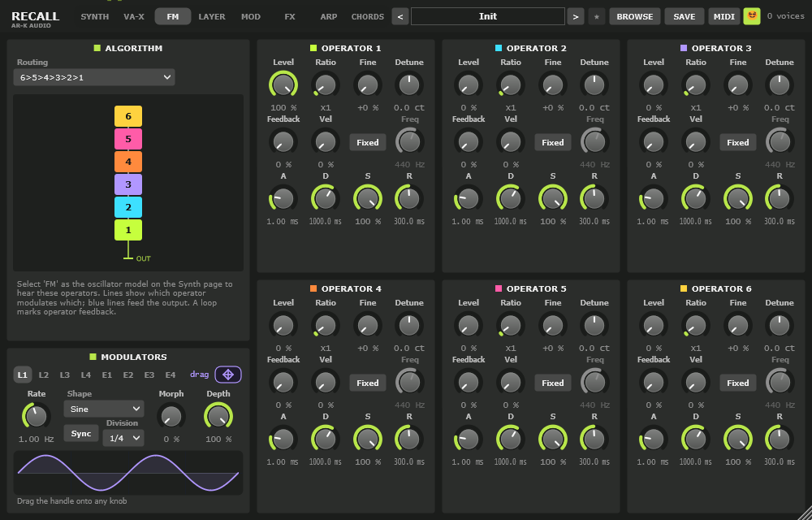Select modulator L3 tab
812x520 pixels.
[x=65, y=375]
